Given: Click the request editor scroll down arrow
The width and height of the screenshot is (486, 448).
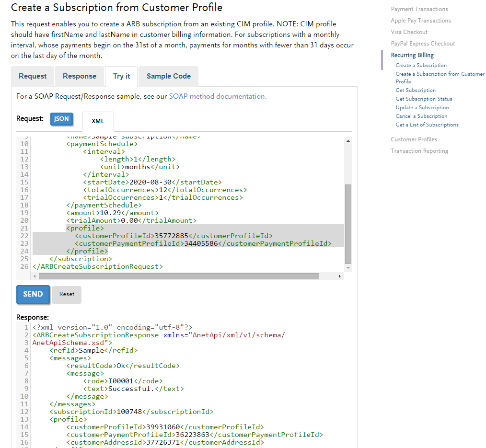Looking at the screenshot, I should click(x=348, y=268).
